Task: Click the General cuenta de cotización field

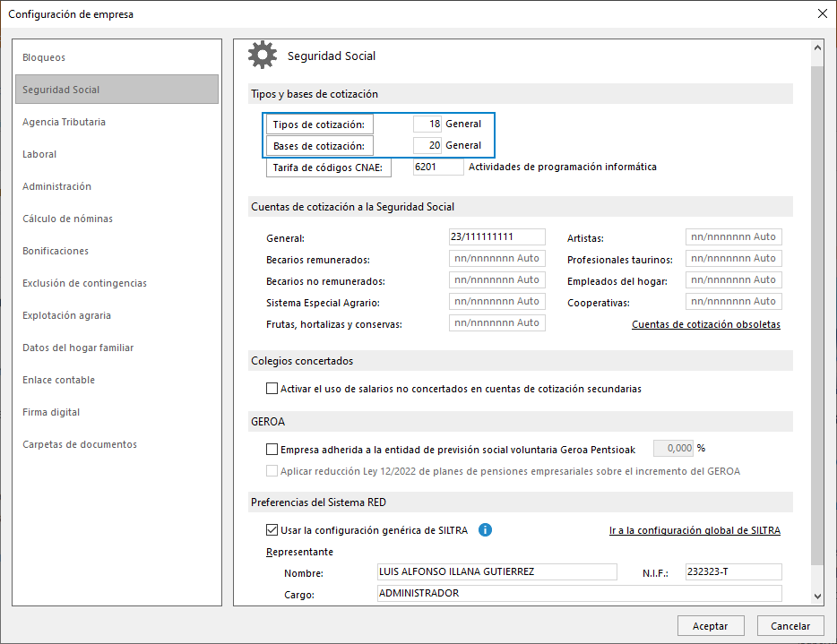Action: pos(496,237)
